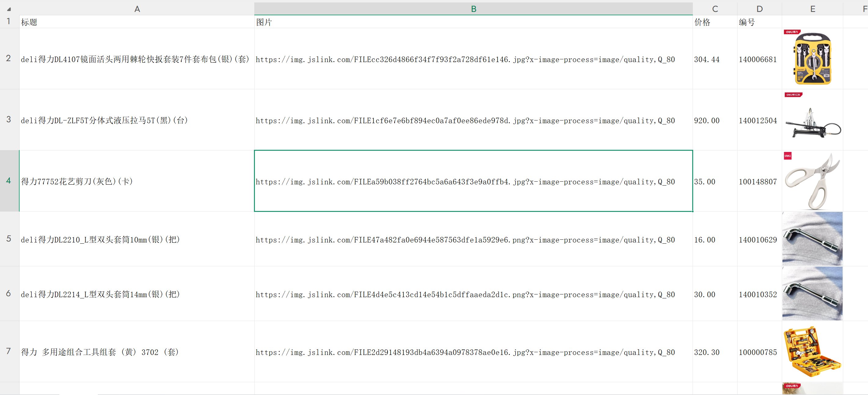The image size is (868, 395).
Task: Select the DL-ZLF5T hydraulic puller title cell
Action: (137, 120)
